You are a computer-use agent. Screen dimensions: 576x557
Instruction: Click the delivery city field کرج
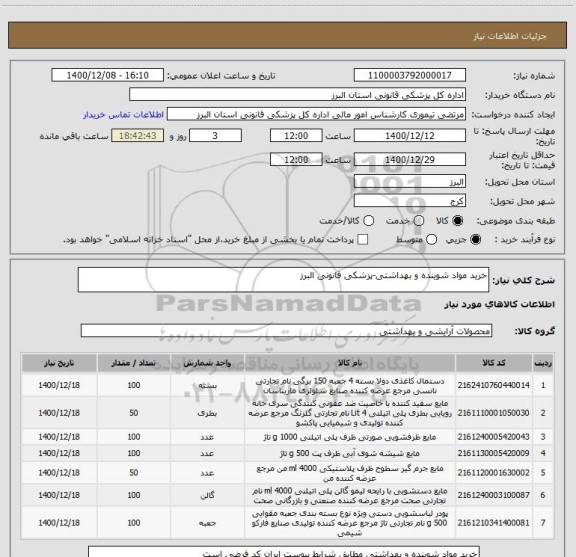(410, 201)
